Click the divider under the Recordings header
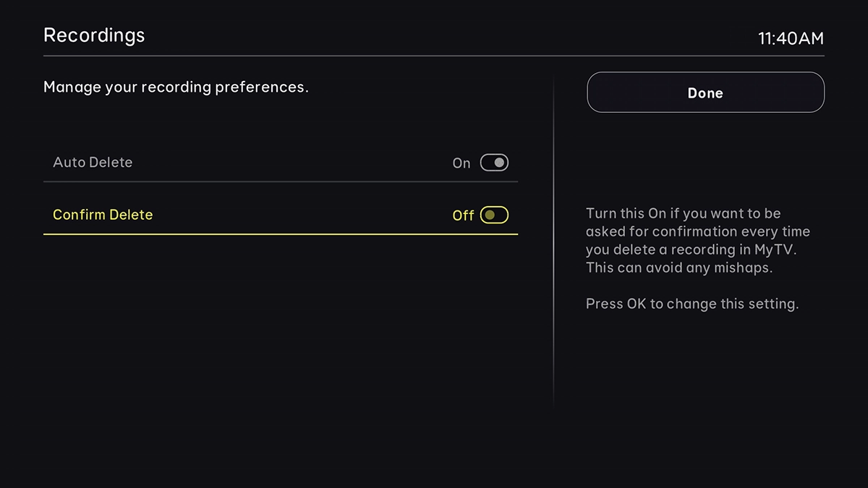 tap(434, 55)
